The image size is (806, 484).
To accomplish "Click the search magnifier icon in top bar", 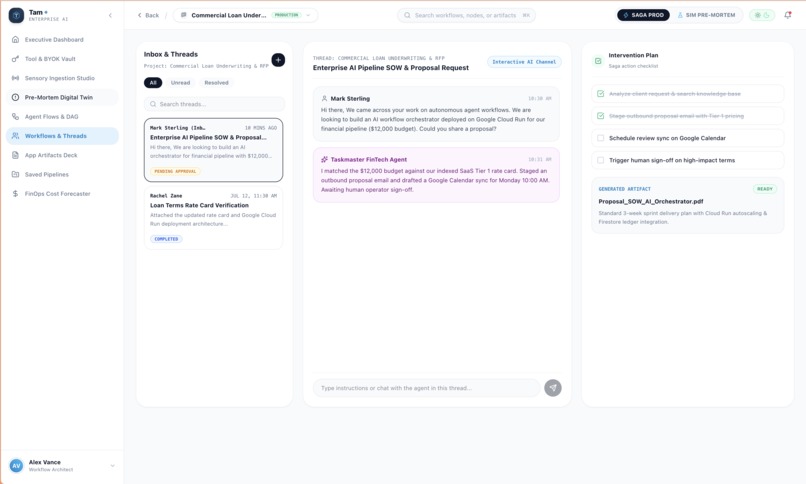I will point(407,15).
